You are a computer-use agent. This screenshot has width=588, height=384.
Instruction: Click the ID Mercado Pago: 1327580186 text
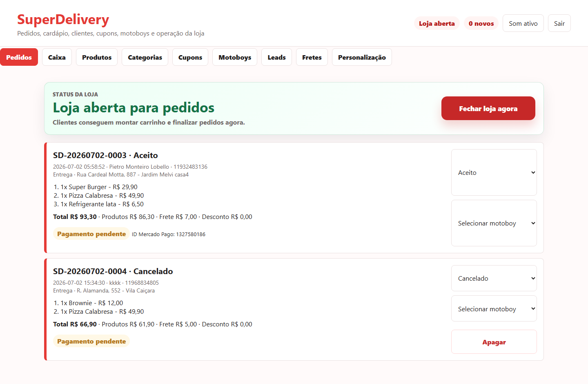point(169,234)
